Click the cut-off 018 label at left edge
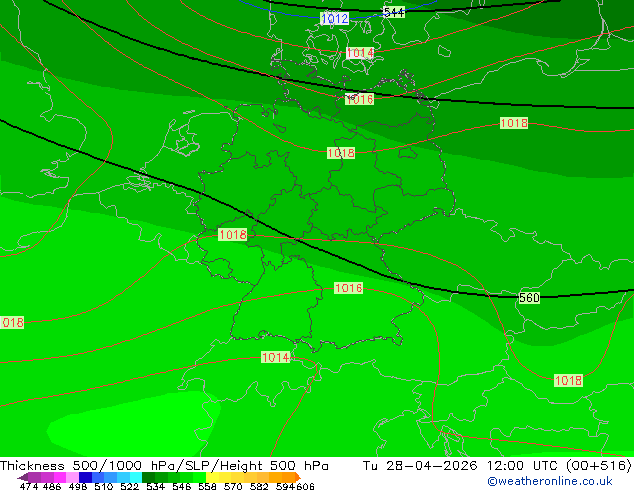Image resolution: width=634 pixels, height=490 pixels. (12, 323)
